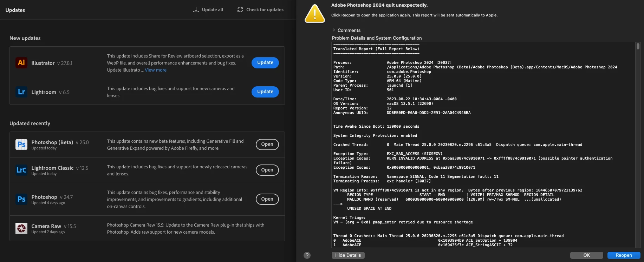Expand the Comments disclosure triangle
Viewport: 644px width, 262px height.
(x=334, y=30)
